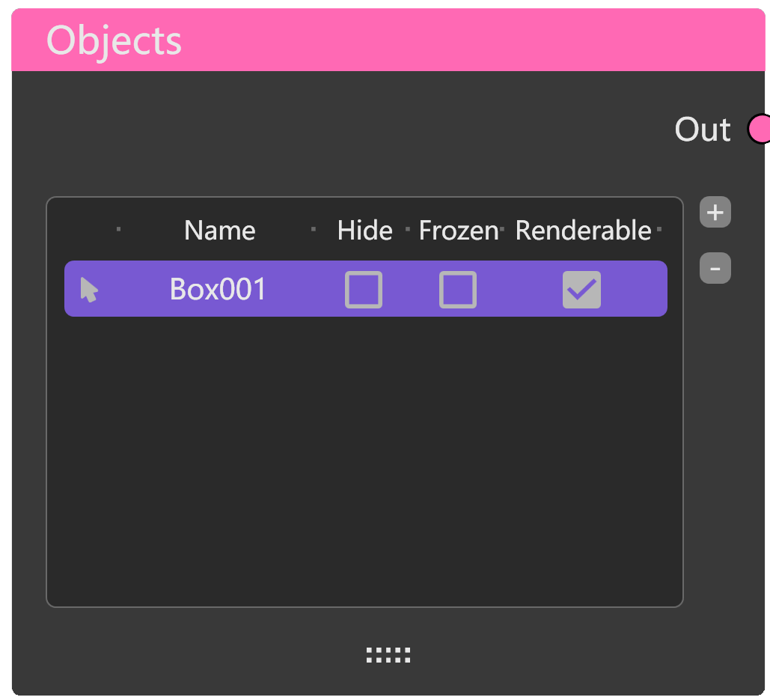Viewport: 770px width, 700px height.
Task: Click the divider dot between Frozen and Renderable
Action: click(x=502, y=228)
